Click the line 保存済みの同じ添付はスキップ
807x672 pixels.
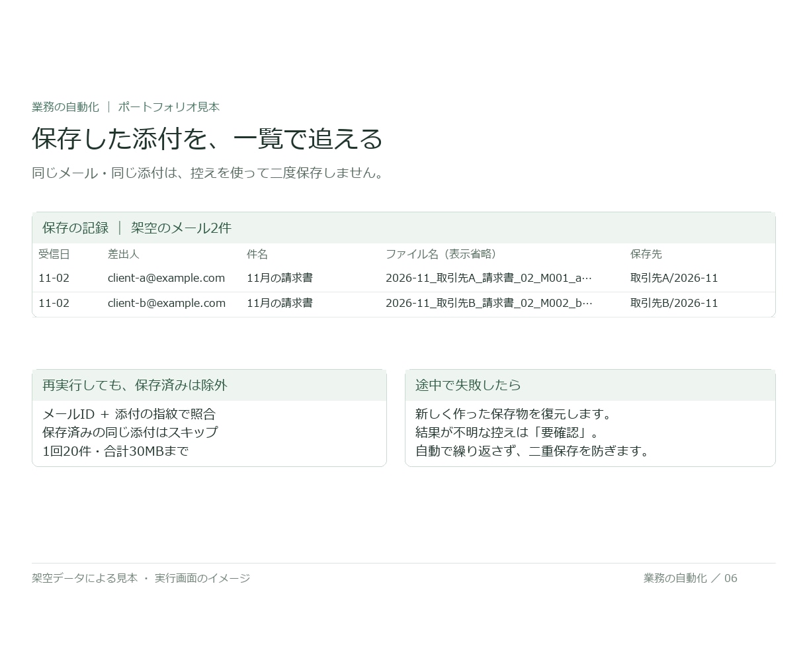point(130,433)
